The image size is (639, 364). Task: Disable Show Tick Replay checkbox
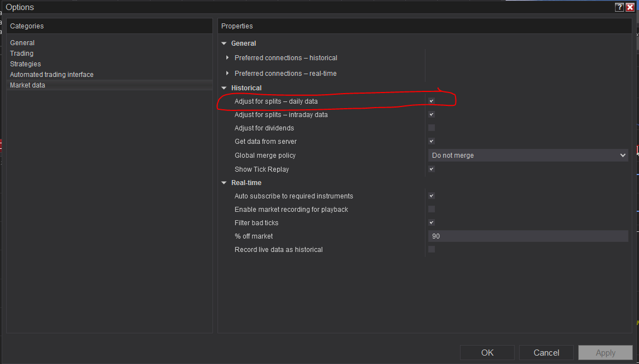[x=432, y=169]
